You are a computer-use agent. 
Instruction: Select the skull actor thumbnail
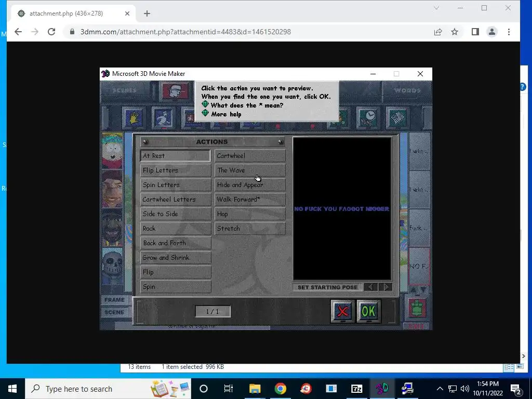click(x=112, y=267)
